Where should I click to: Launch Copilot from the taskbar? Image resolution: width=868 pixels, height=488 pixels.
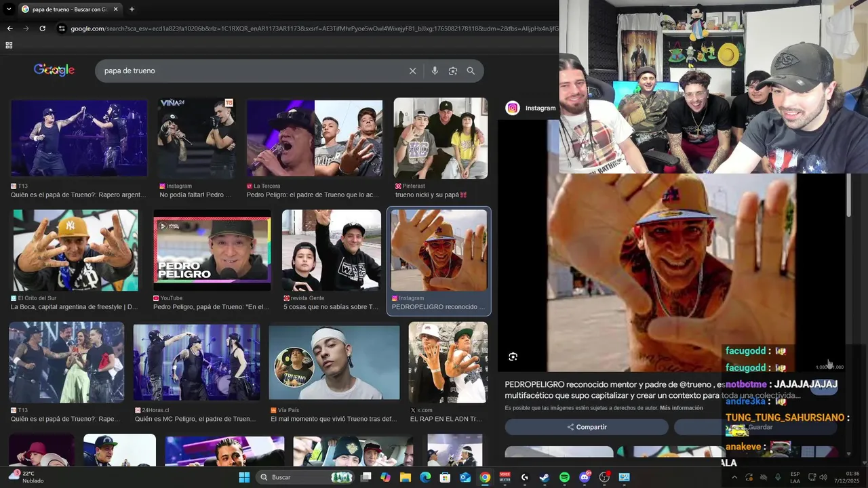pyautogui.click(x=386, y=477)
